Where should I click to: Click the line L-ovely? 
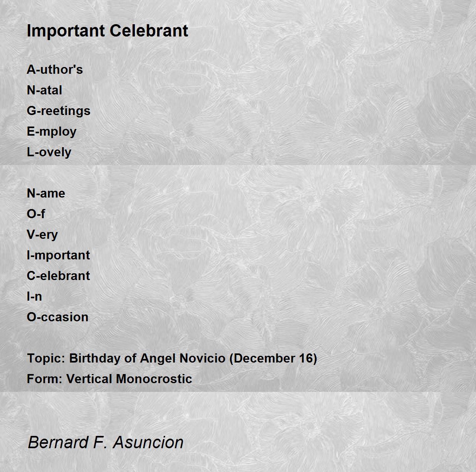(49, 152)
